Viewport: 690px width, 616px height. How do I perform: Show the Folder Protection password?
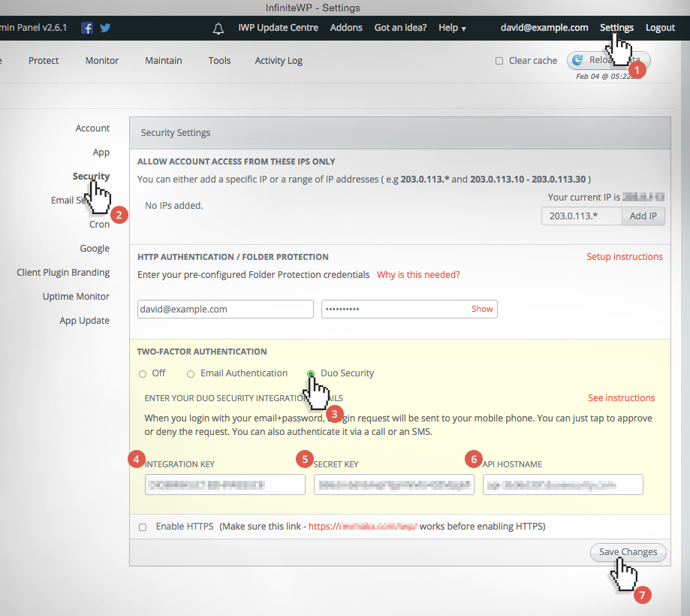tap(481, 309)
